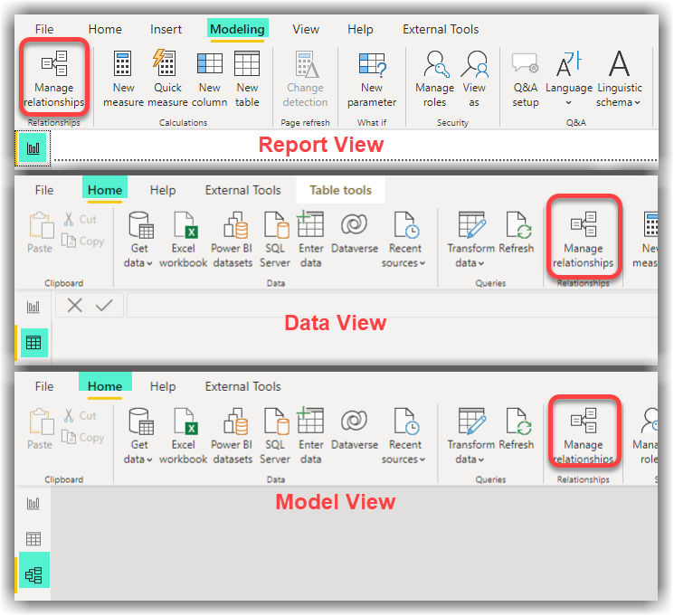Click into the formula bar input field
The image size is (674, 616).
point(392,306)
